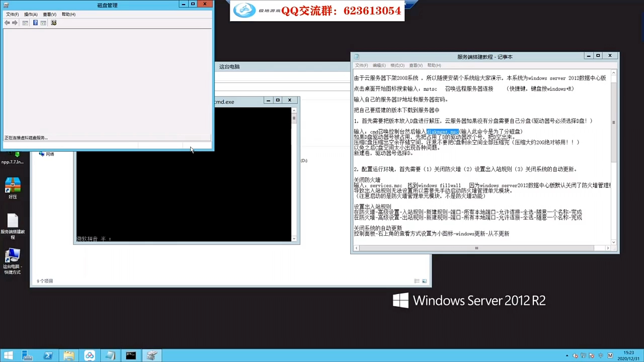Click the '设置出入站规则' line in Notepad
Viewport: 644px width, 362px height.
coord(372,207)
